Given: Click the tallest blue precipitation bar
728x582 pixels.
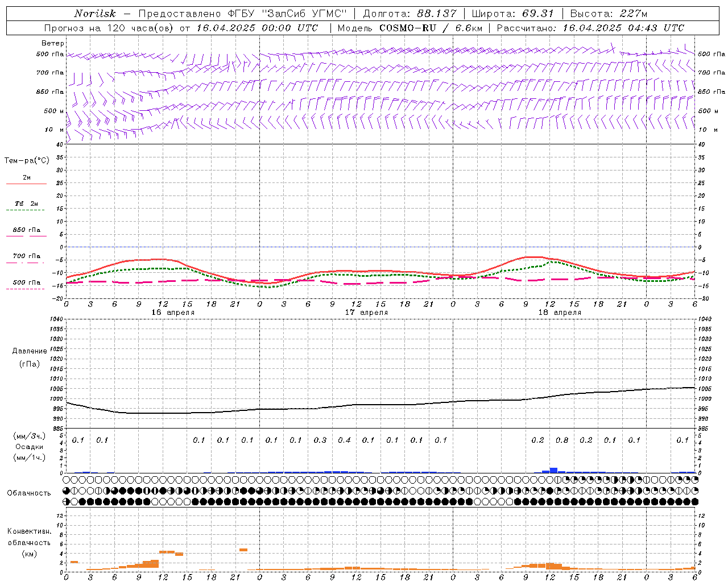Looking at the screenshot, I should 553,470.
